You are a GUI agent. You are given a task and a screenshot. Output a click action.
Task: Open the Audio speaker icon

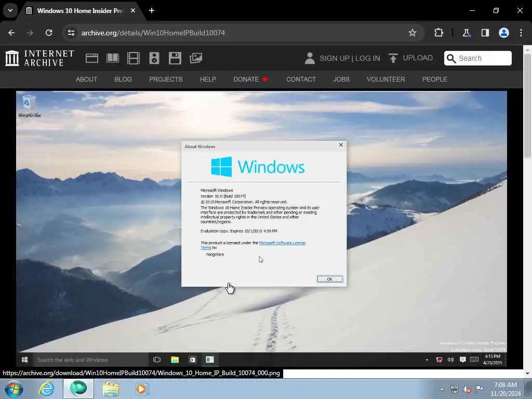[154, 58]
